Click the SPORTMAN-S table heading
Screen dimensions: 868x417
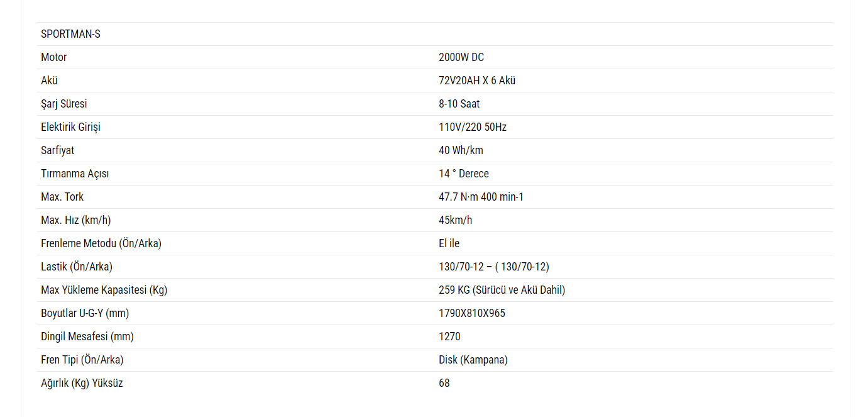point(70,34)
